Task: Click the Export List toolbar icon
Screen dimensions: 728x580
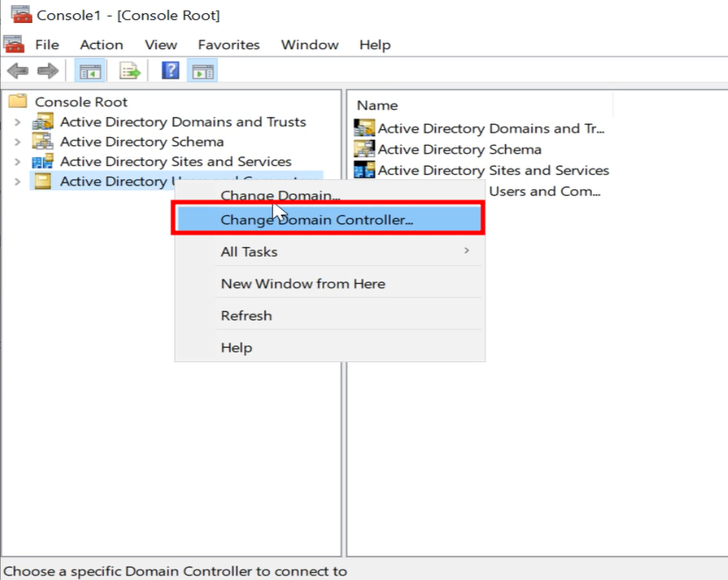Action: coord(130,71)
